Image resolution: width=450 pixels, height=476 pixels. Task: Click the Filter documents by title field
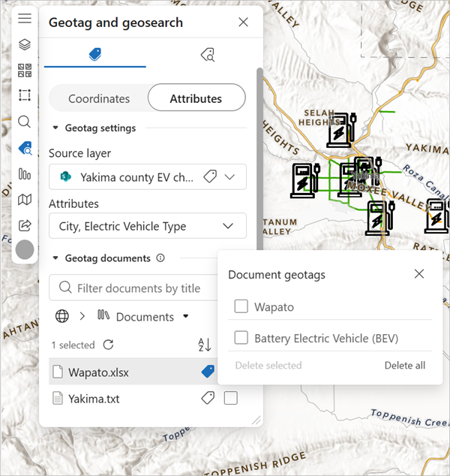click(x=133, y=288)
